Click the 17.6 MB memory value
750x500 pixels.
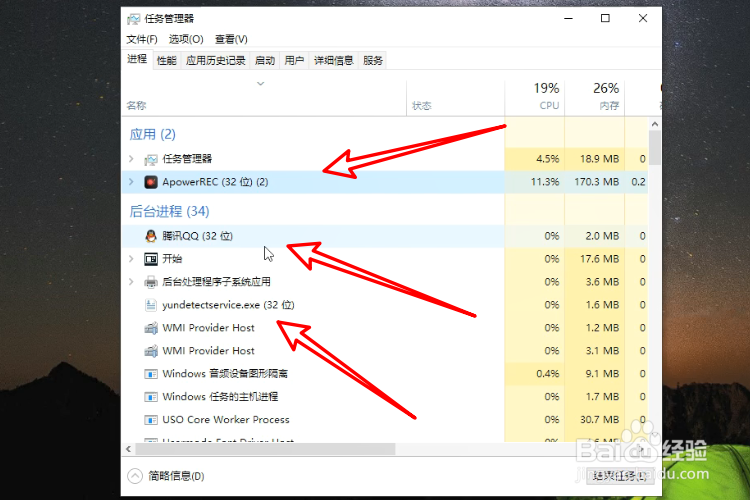[600, 259]
